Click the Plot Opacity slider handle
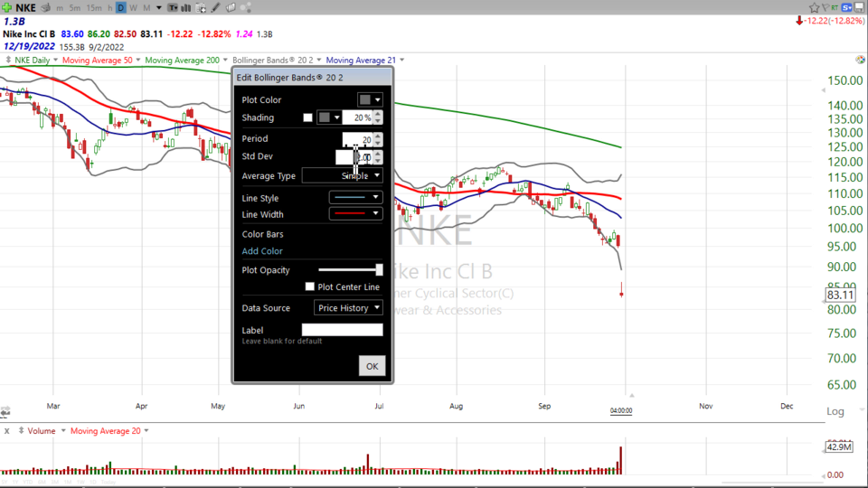The height and width of the screenshot is (488, 868). (x=380, y=269)
